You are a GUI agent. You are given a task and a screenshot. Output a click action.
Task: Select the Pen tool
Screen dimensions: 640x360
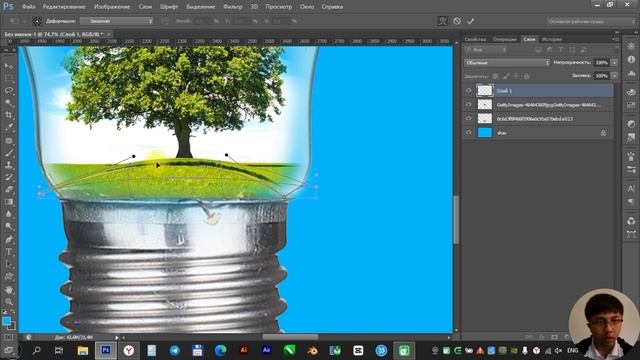(9, 240)
